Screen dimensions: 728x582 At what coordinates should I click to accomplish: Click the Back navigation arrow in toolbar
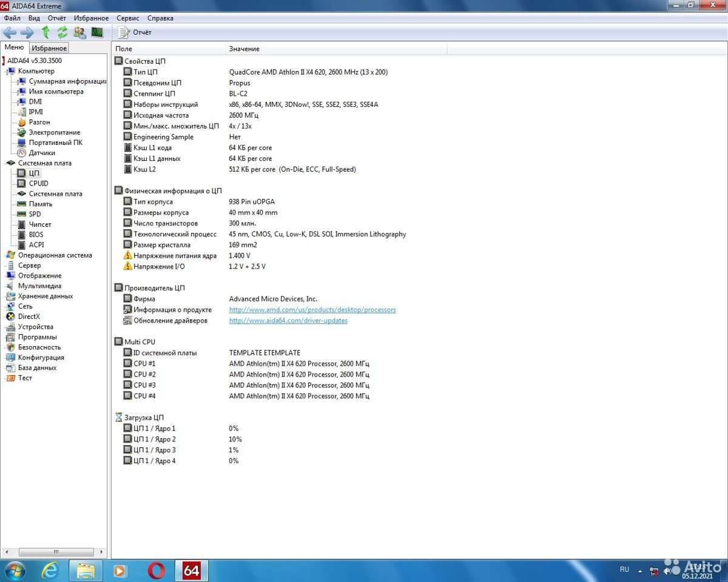10,32
